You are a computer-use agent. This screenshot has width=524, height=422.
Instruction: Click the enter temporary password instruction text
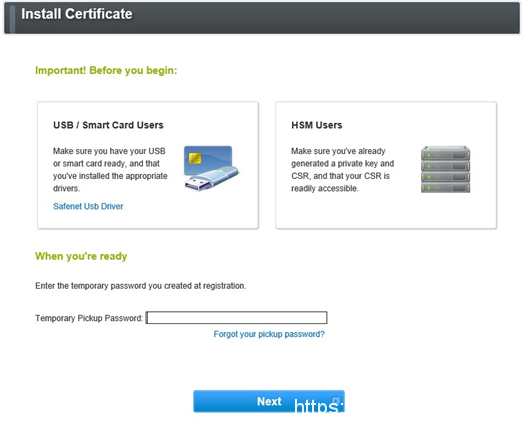140,286
